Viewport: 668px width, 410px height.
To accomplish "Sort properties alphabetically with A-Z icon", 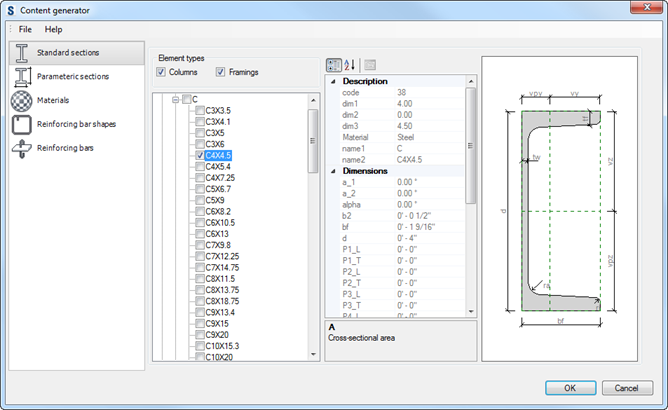I will (x=350, y=64).
